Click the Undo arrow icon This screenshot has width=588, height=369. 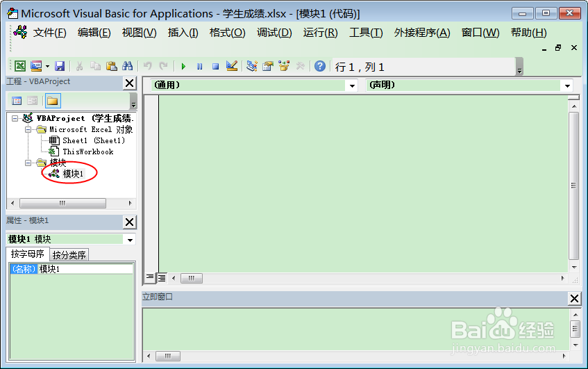point(147,66)
